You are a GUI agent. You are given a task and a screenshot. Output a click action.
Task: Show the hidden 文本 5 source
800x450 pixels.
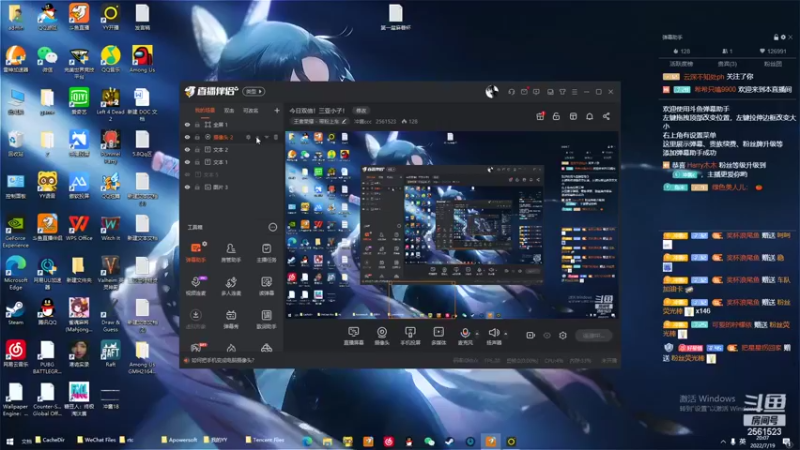(187, 174)
